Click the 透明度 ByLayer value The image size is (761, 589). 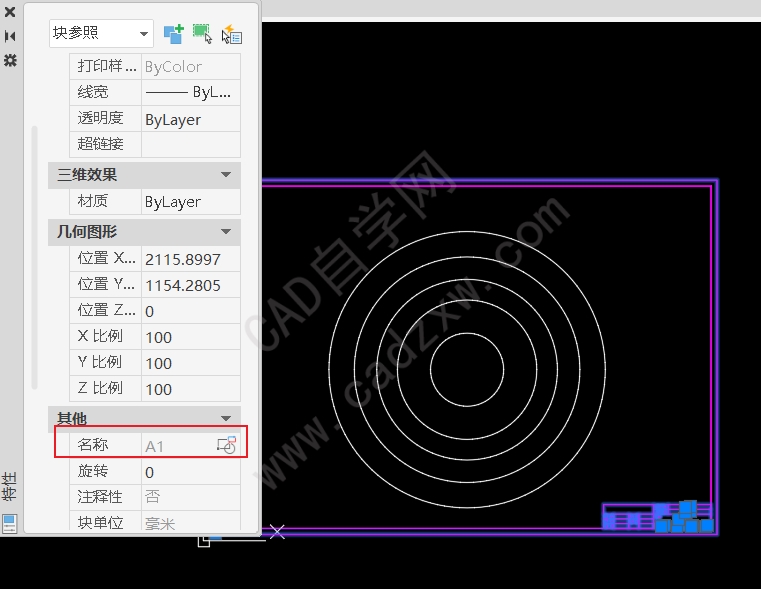pos(191,119)
